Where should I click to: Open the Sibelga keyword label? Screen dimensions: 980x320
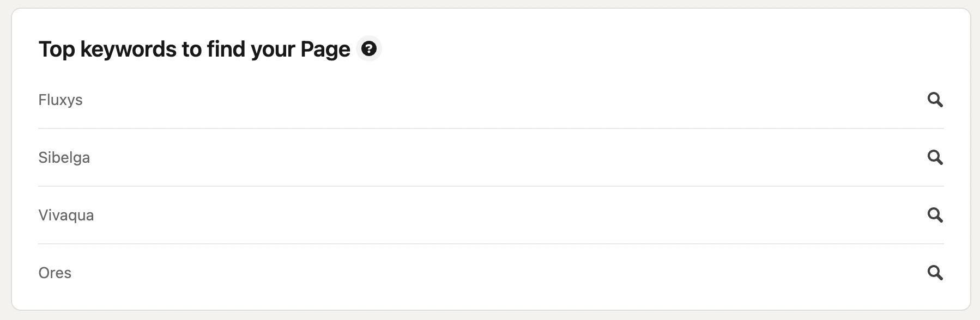(64, 158)
